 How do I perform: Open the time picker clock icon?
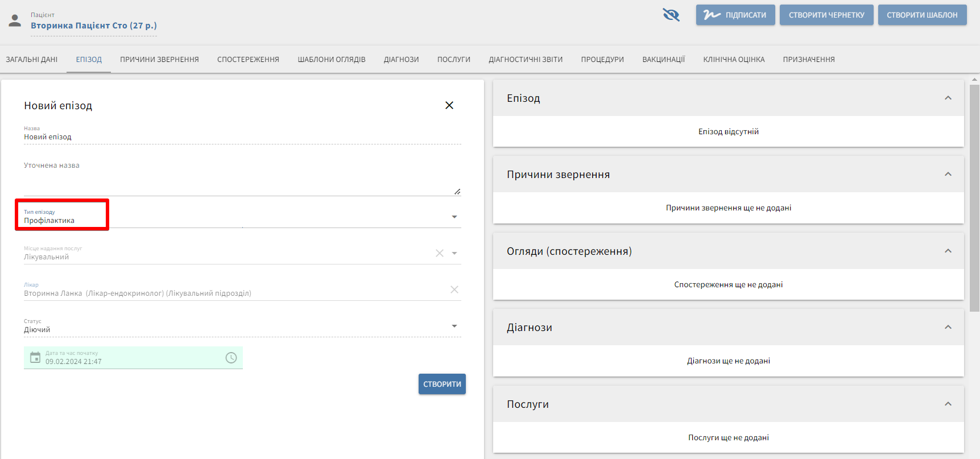(x=231, y=358)
